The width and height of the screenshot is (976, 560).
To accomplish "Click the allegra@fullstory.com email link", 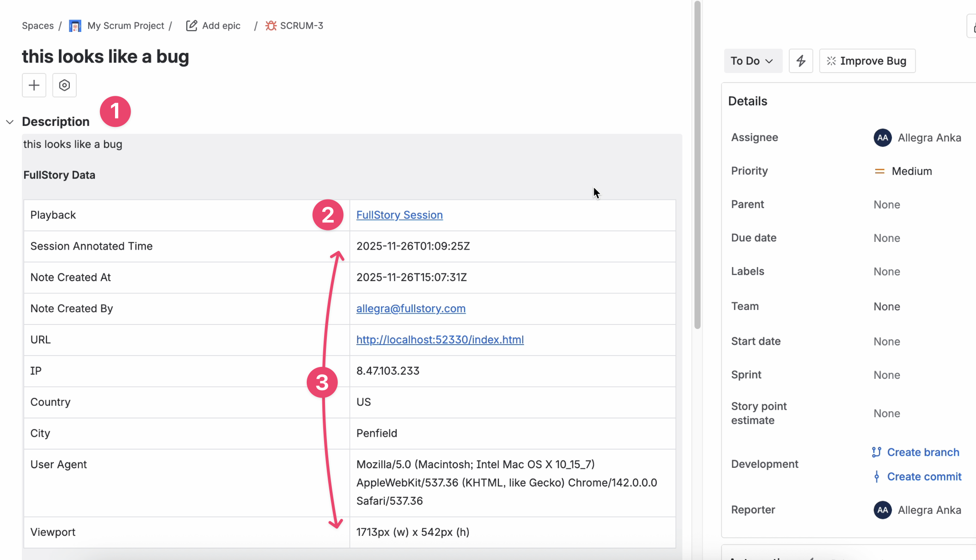I will click(x=410, y=308).
